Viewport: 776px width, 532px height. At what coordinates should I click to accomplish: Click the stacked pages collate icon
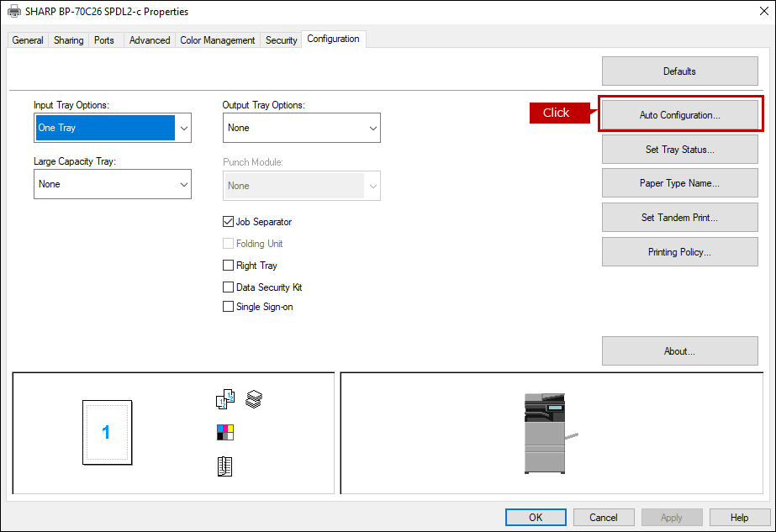[254, 400]
